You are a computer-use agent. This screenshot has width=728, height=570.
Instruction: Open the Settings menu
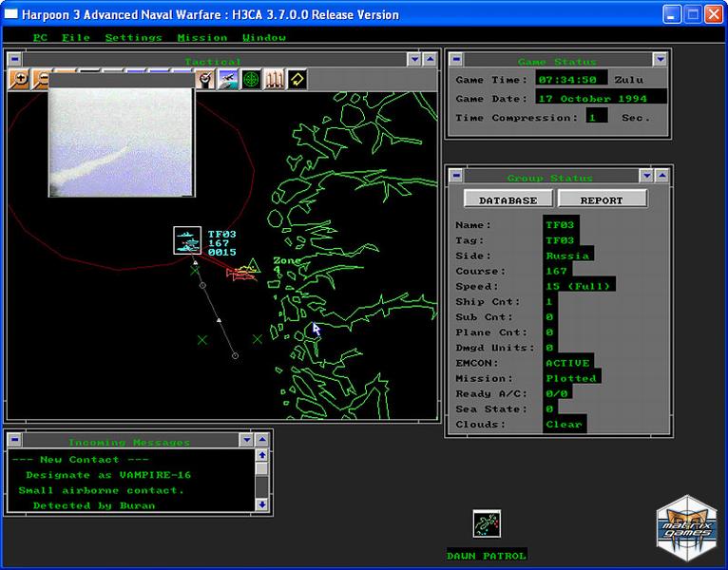pyautogui.click(x=133, y=37)
